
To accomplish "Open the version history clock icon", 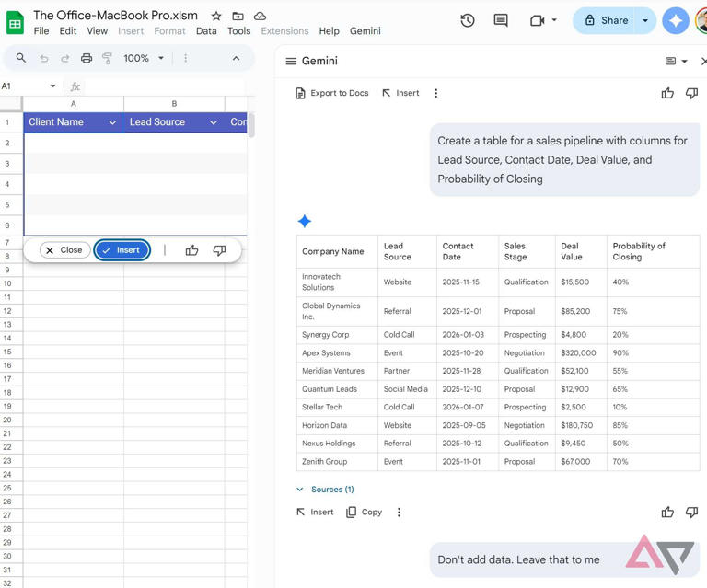I will 468,20.
